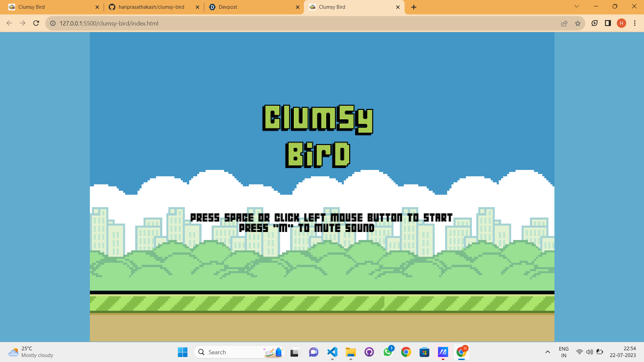Switch to hariprasathakash/clumsy-bird GitHub tab

pos(151,7)
